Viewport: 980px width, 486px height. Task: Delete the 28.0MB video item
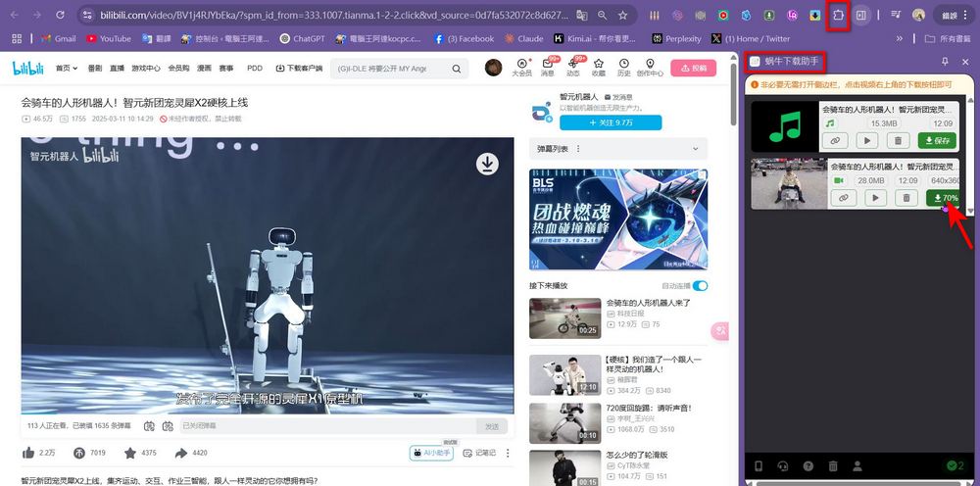click(x=906, y=198)
